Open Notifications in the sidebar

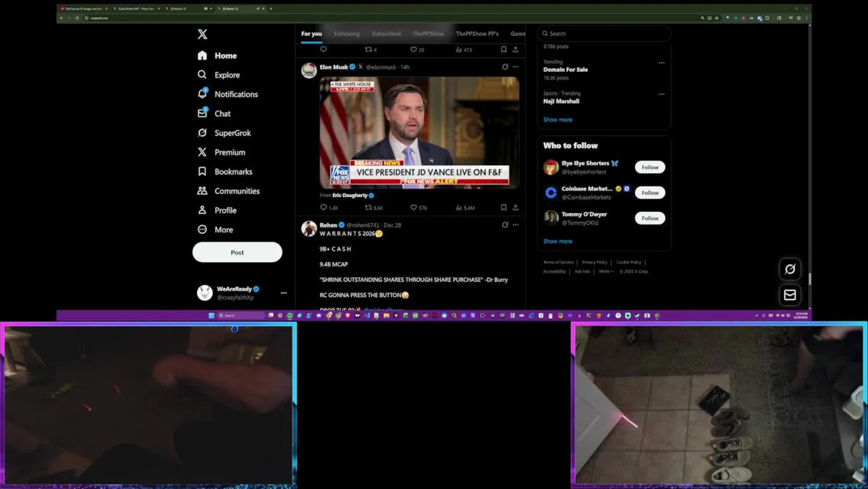click(x=228, y=94)
